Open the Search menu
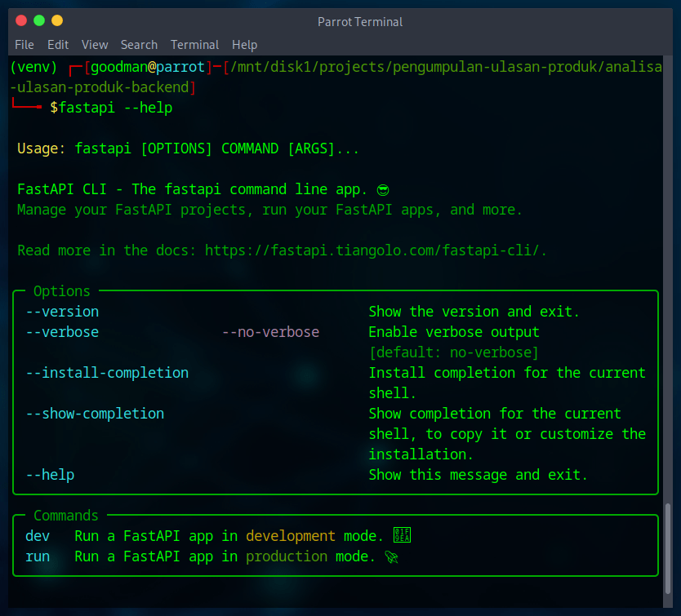Image resolution: width=681 pixels, height=616 pixels. tap(139, 45)
